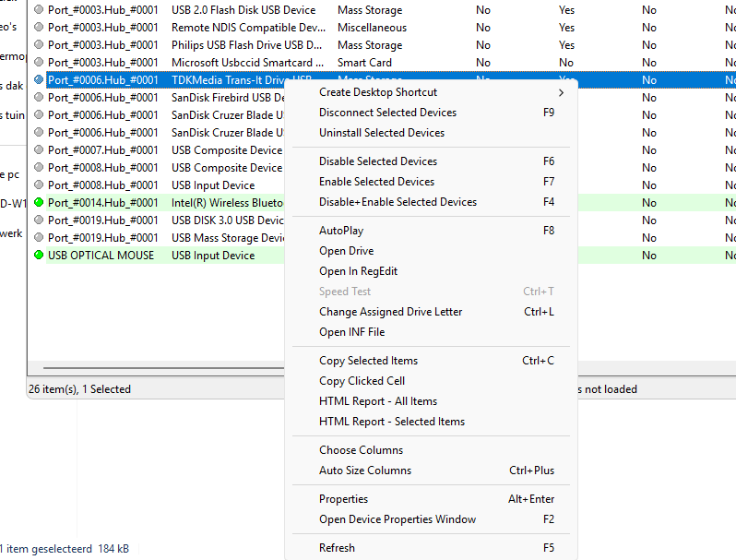Select Open INF File

[x=431, y=332]
